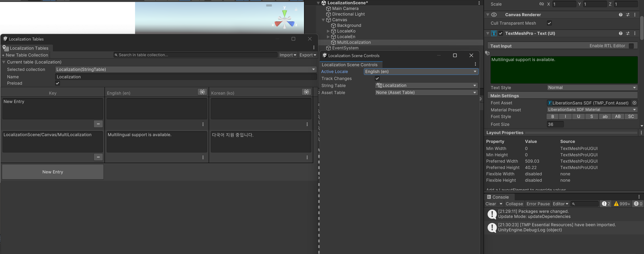Click the Font Asset object picker icon
This screenshot has height=254, width=644.
[x=634, y=103]
